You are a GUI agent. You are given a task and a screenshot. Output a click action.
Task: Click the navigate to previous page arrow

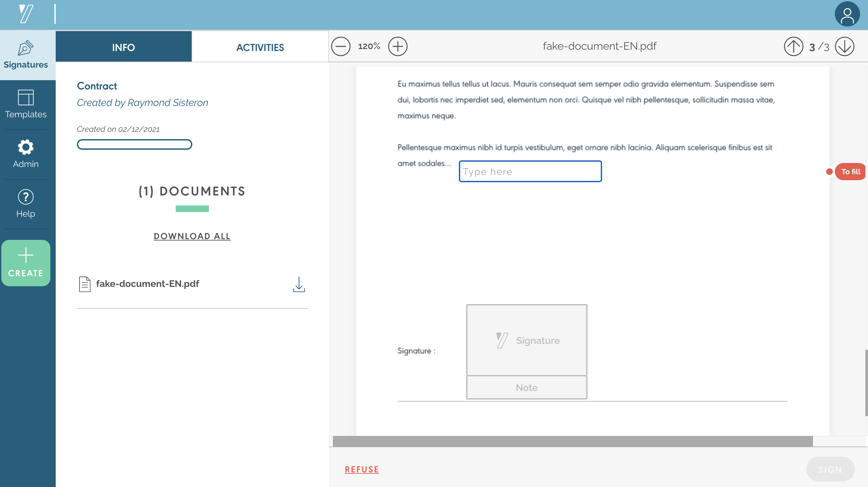795,46
